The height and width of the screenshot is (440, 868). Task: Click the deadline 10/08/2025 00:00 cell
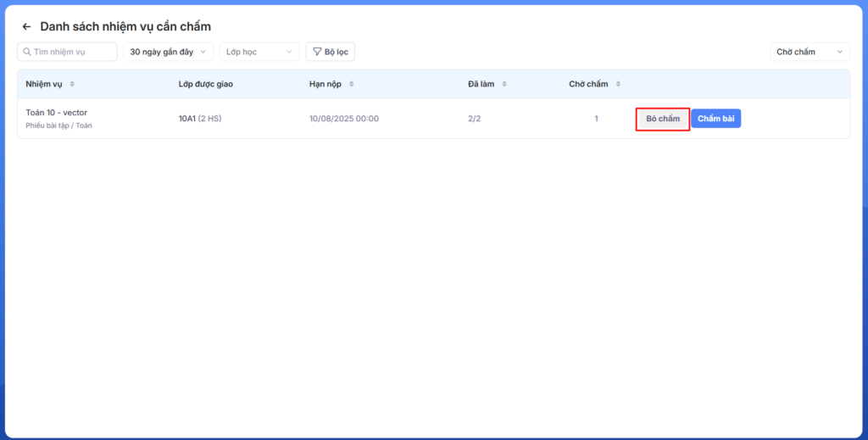[344, 119]
